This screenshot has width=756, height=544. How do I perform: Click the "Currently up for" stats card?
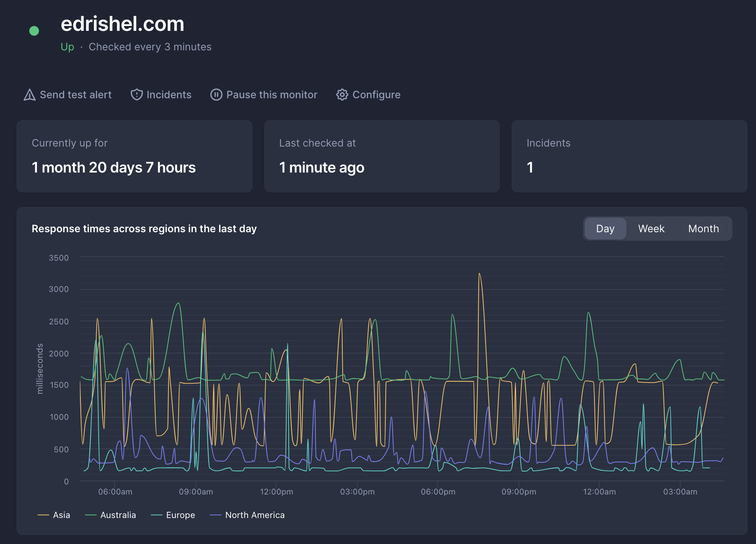click(x=134, y=156)
